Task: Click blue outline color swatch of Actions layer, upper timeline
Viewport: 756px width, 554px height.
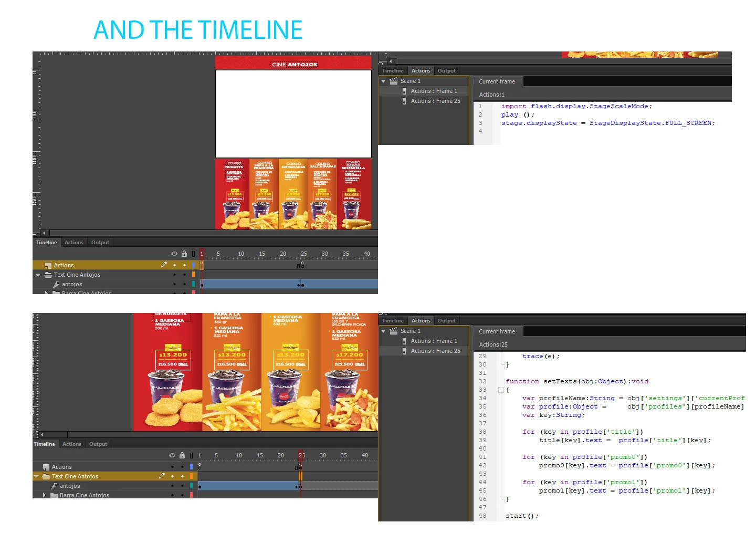Action: point(193,265)
